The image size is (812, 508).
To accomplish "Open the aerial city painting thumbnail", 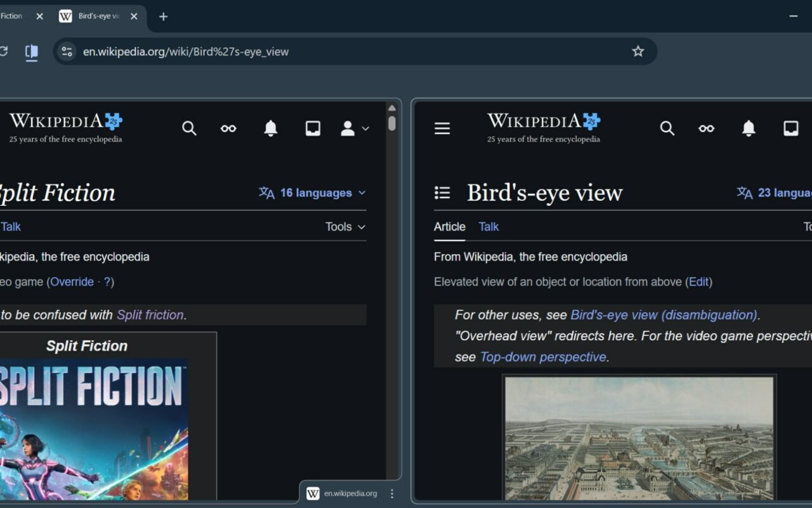I will [639, 439].
